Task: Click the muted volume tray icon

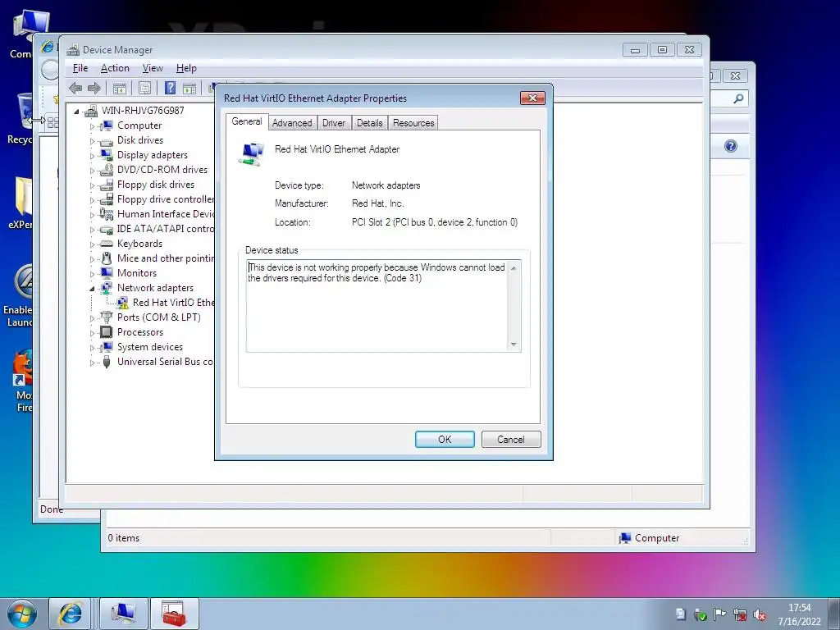Action: coord(760,614)
